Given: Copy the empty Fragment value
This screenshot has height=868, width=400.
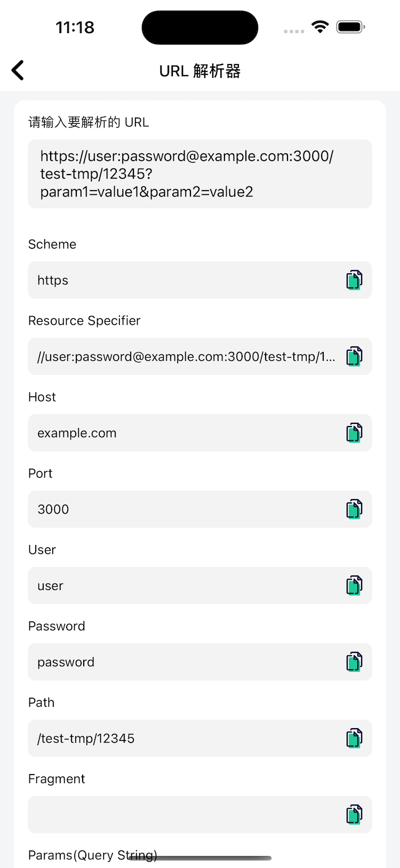Looking at the screenshot, I should [354, 815].
